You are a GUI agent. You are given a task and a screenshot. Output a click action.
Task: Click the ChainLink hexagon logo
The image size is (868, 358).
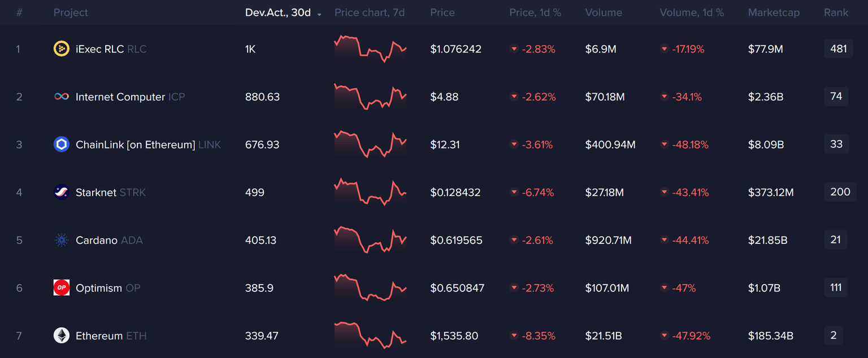click(61, 145)
